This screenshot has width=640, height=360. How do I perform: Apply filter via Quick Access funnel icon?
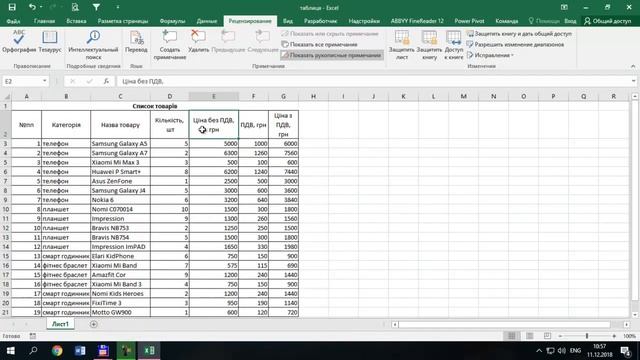tap(96, 7)
